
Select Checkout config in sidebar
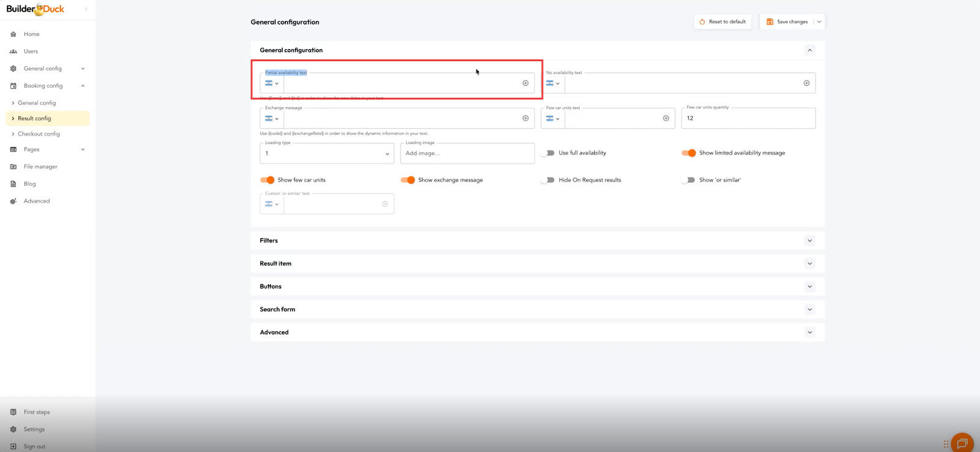[x=39, y=134]
